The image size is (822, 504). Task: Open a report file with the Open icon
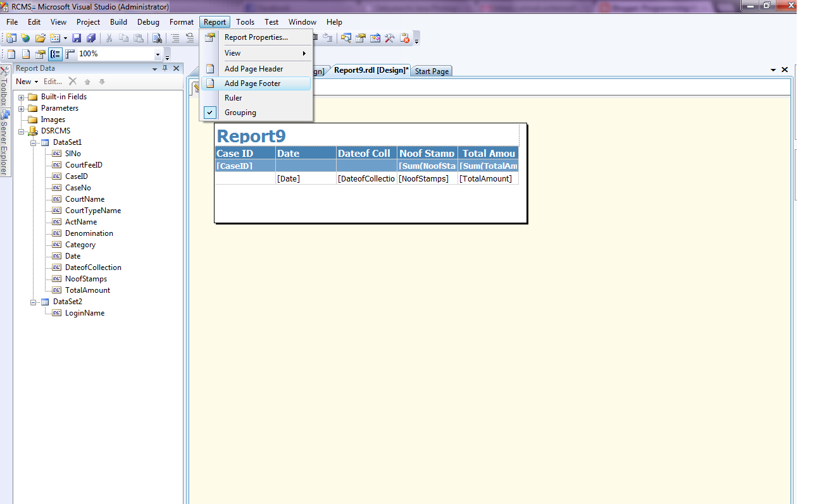[40, 38]
